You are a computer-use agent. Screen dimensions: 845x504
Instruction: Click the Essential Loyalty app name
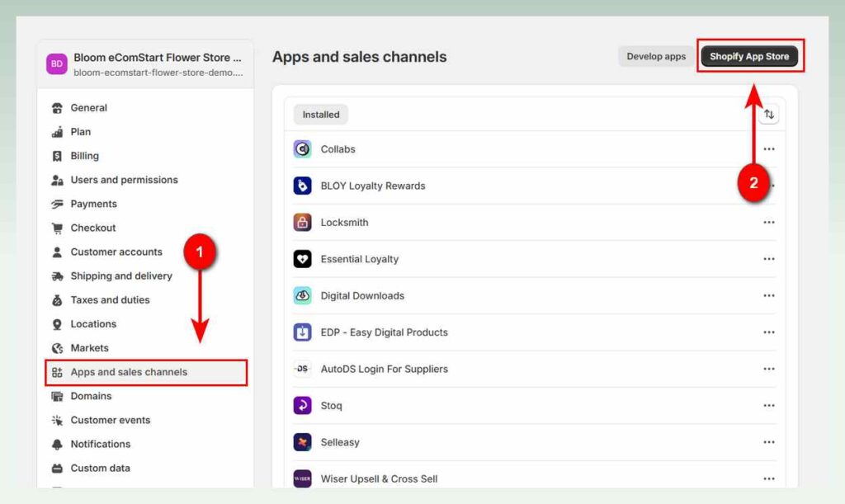pos(360,259)
